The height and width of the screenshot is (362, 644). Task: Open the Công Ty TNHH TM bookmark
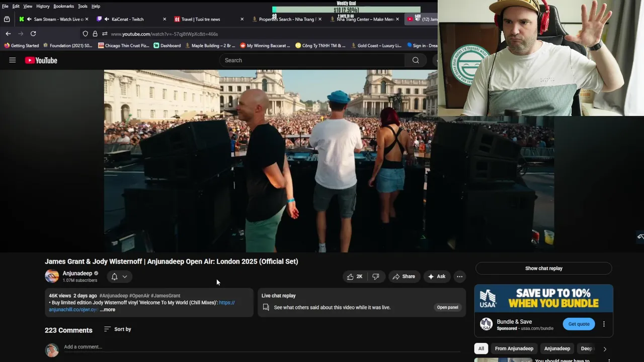[x=320, y=46]
